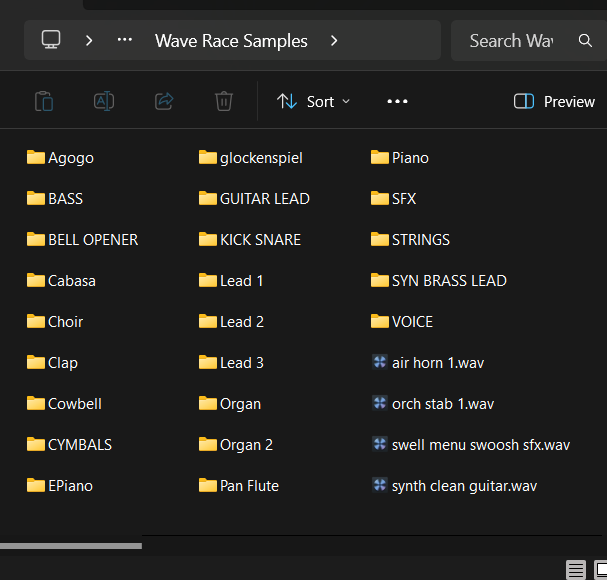Expand the chevron after Wave Race Samples
Viewport: 607px width, 580px height.
(334, 40)
